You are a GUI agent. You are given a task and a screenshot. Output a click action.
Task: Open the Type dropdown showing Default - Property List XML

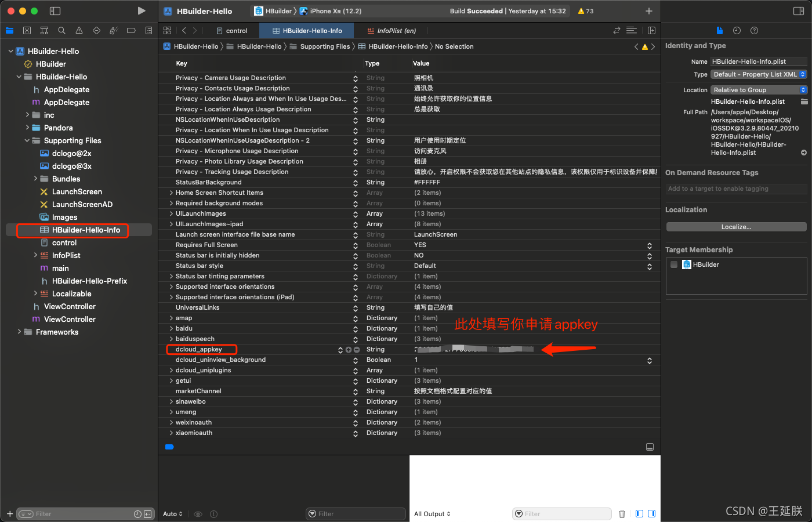coord(759,74)
